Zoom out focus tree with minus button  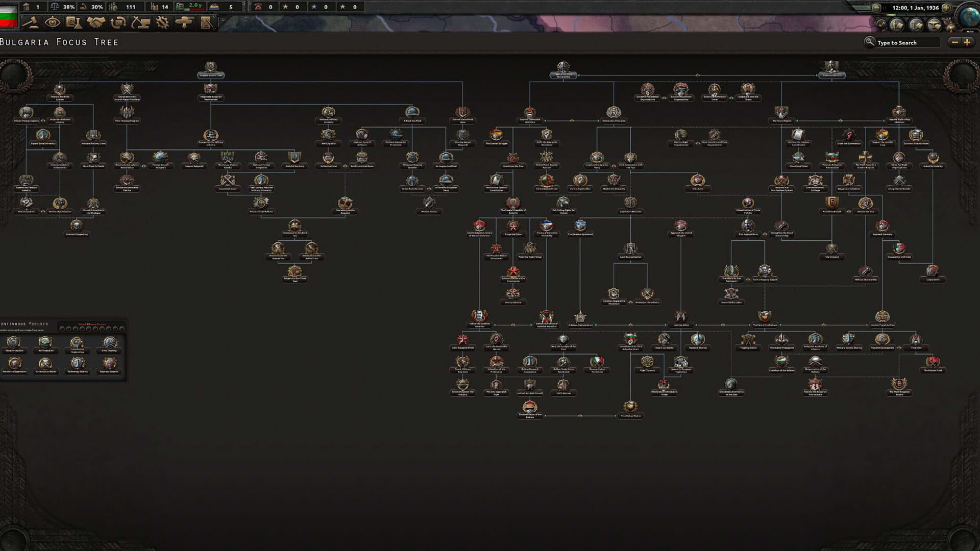(954, 42)
